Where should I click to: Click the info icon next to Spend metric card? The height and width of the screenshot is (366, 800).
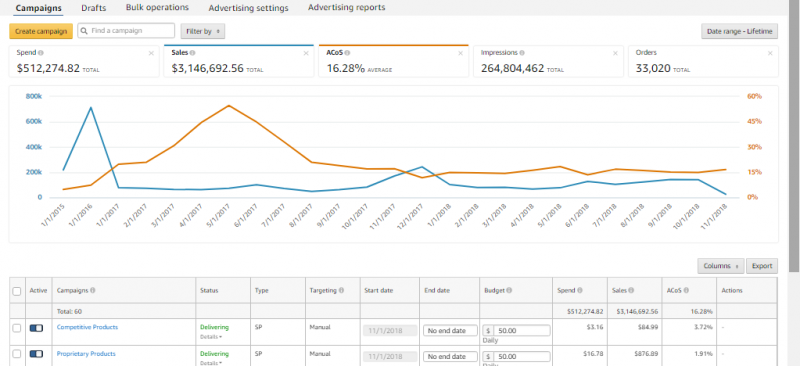coord(41,53)
